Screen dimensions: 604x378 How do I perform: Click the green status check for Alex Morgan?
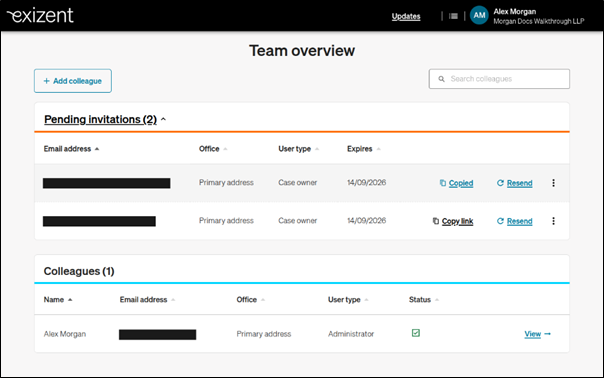point(416,333)
